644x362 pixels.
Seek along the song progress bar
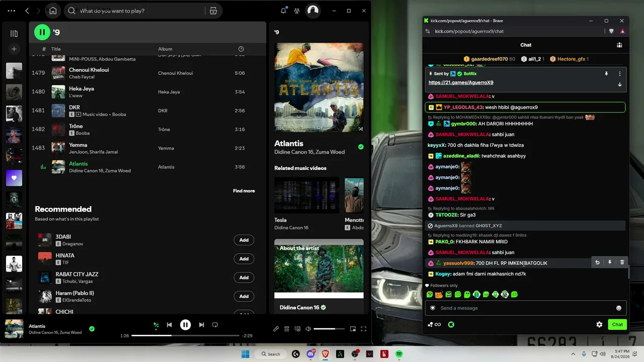(x=185, y=335)
